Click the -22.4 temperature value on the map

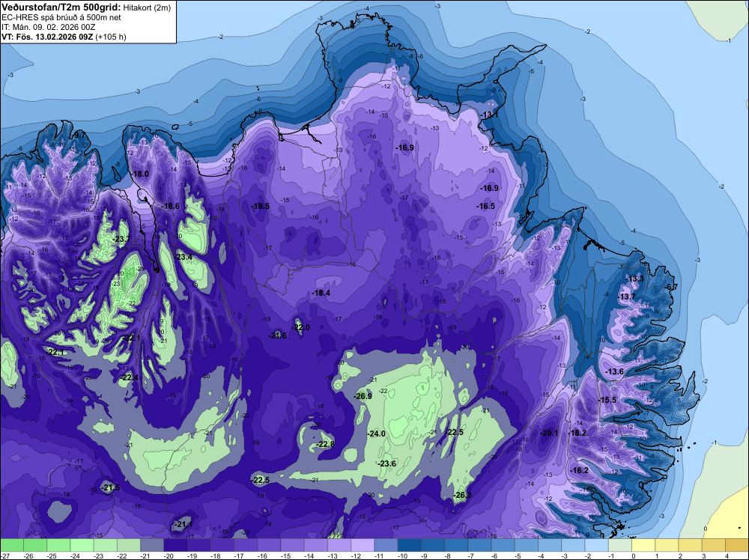click(x=129, y=377)
